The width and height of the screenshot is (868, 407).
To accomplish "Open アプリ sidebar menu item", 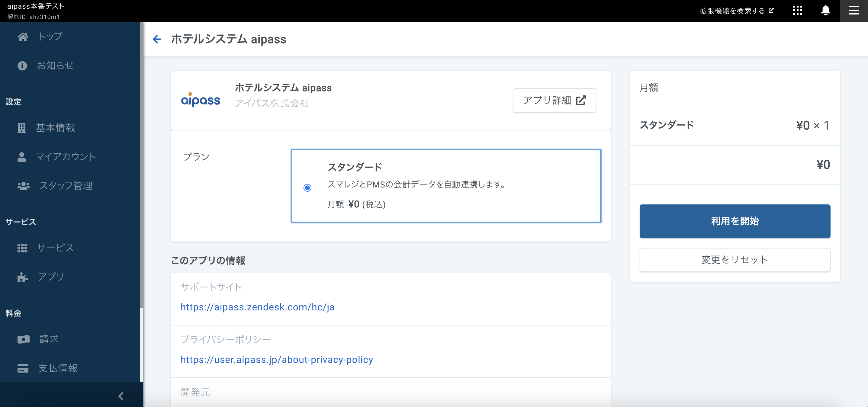I will [50, 277].
